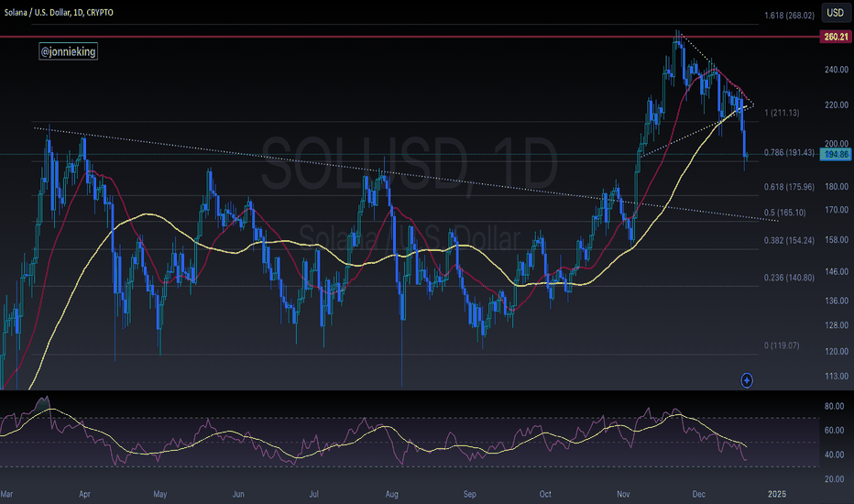Click the Dec label on time axis
Image resolution: width=854 pixels, height=504 pixels.
pos(699,494)
